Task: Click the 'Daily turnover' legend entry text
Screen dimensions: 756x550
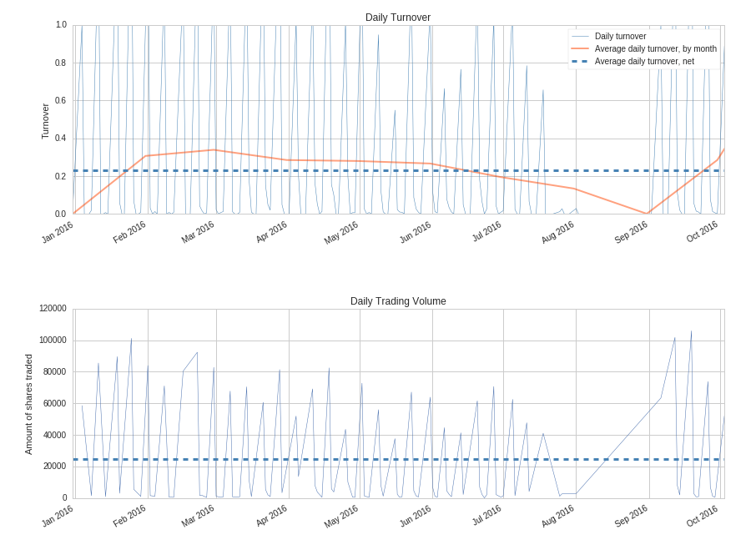Action: 620,36
